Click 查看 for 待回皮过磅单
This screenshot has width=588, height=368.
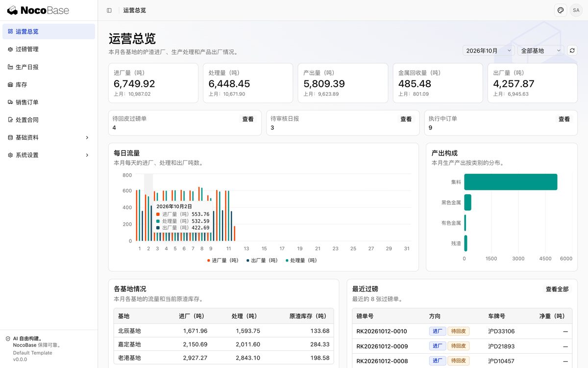tap(248, 119)
